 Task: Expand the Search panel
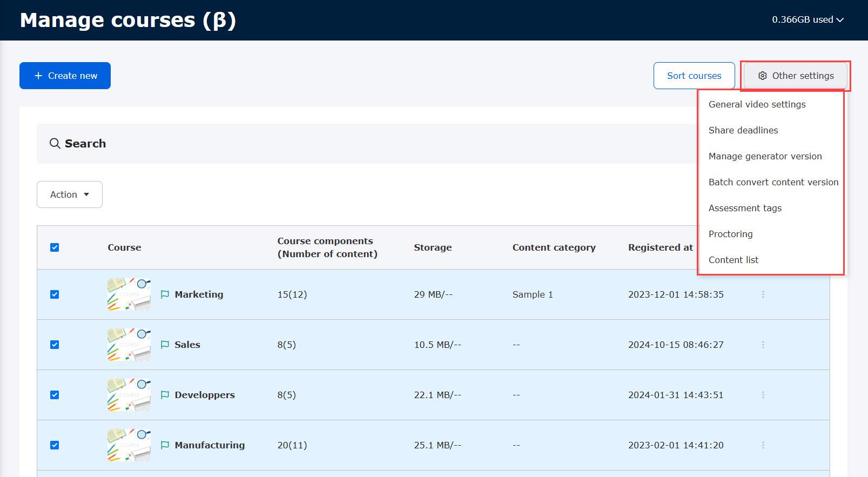point(85,144)
